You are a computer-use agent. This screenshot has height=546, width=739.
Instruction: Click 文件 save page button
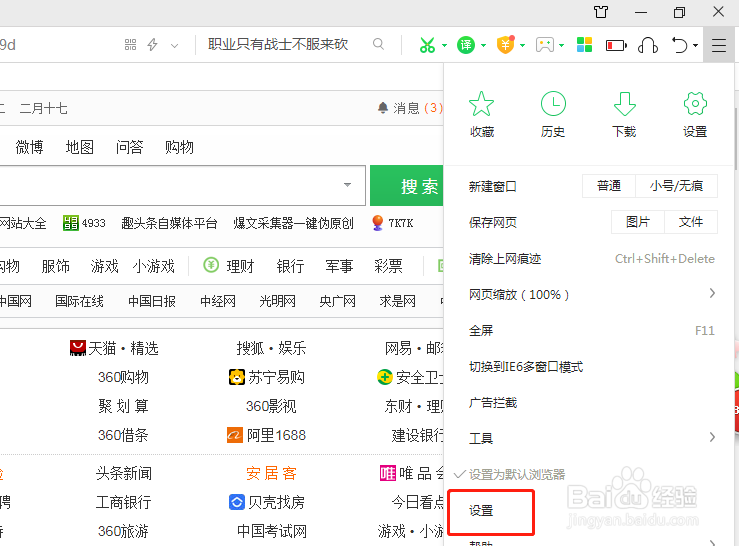691,222
